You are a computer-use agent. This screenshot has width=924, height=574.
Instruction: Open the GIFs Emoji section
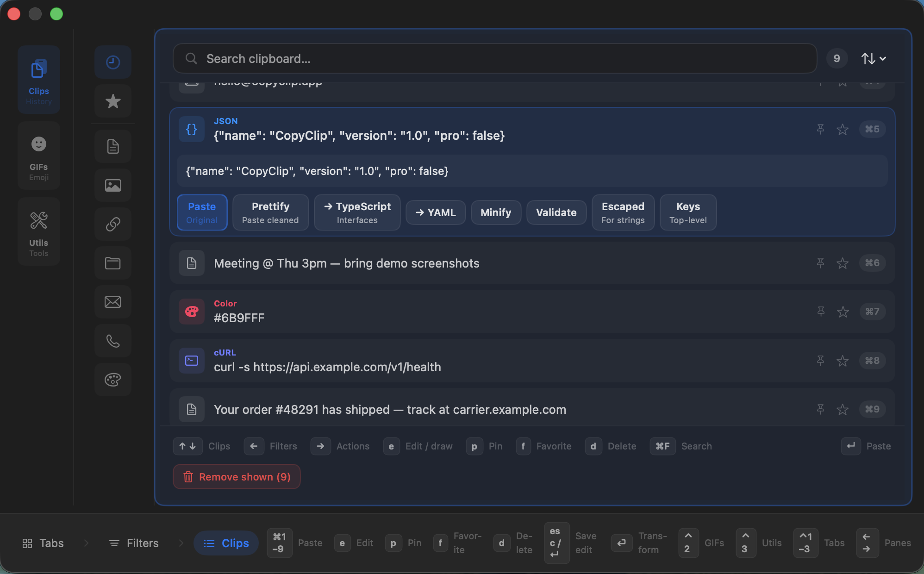pos(39,156)
